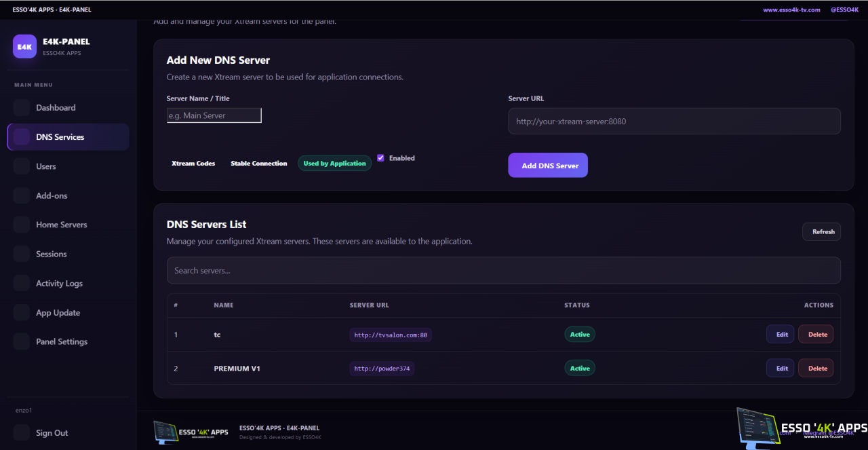The image size is (868, 450).
Task: Refresh the DNS servers list
Action: click(x=822, y=231)
